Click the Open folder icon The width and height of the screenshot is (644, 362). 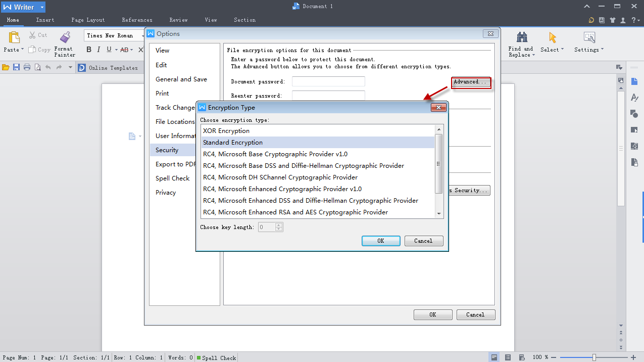click(x=6, y=67)
